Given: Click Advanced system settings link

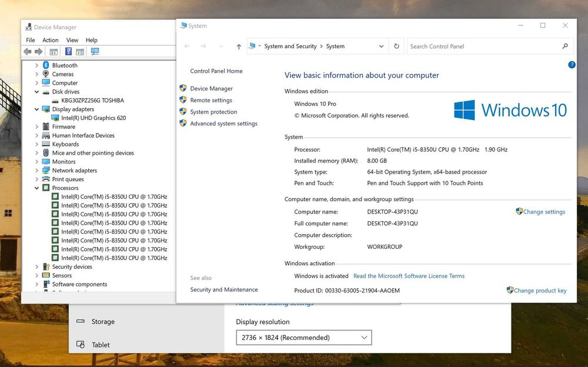Looking at the screenshot, I should coord(223,124).
